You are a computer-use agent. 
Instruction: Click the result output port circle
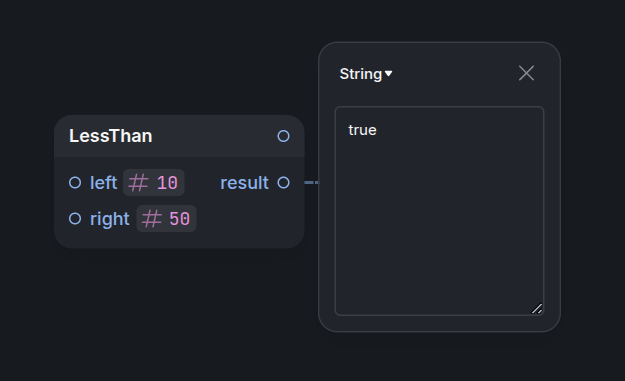(x=283, y=183)
